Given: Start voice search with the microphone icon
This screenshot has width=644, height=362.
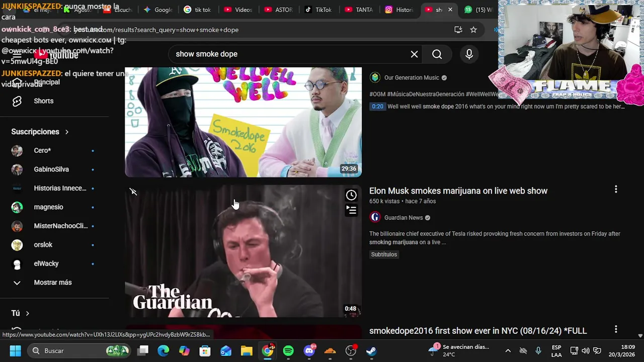Looking at the screenshot, I should [469, 54].
